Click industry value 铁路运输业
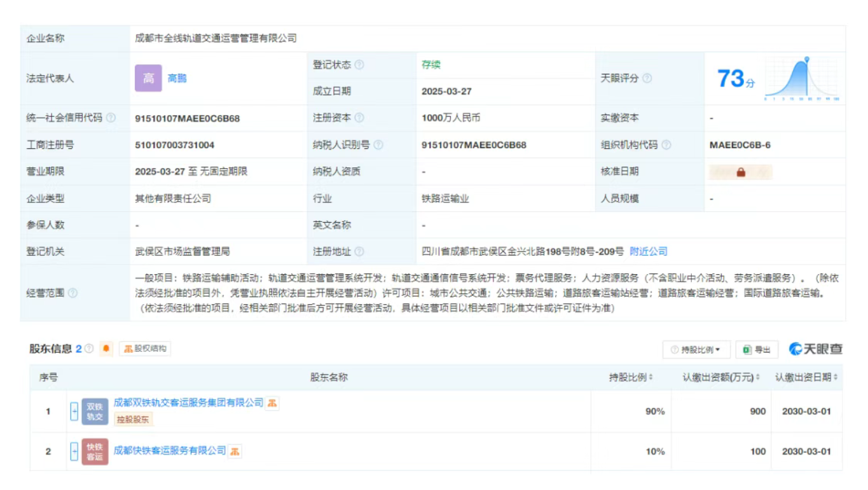868x490 pixels. (445, 199)
